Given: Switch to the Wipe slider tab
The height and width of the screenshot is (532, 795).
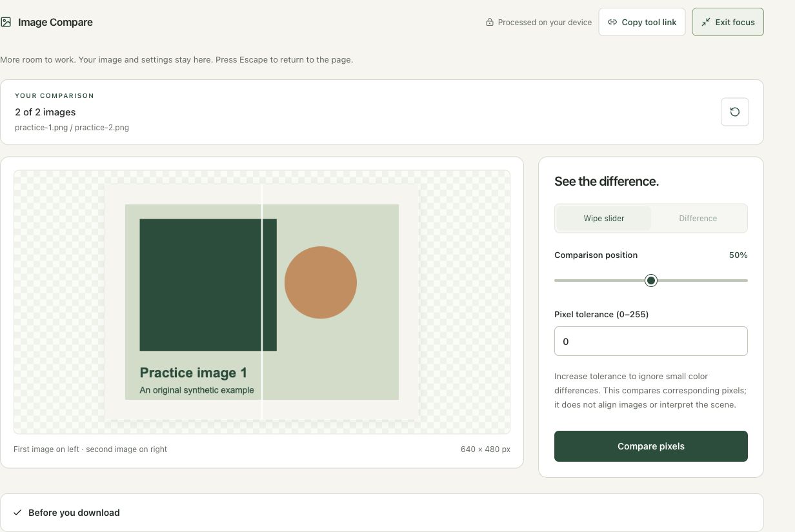Looking at the screenshot, I should 604,219.
